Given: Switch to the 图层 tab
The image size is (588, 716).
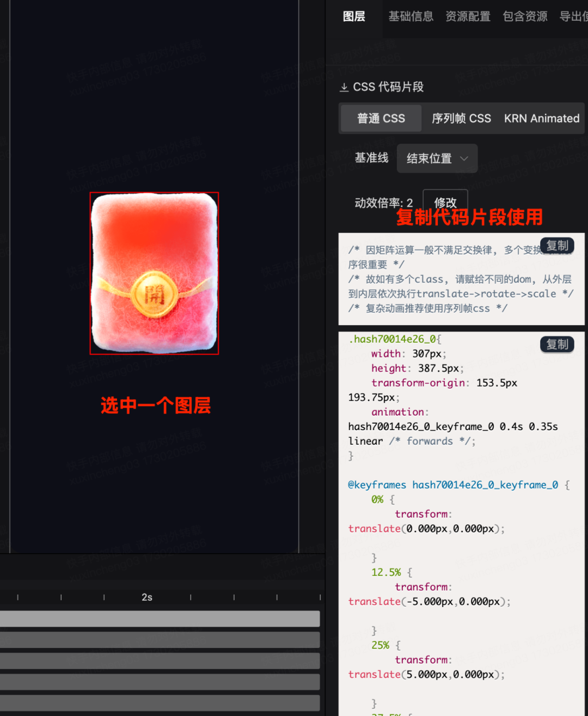Looking at the screenshot, I should (x=354, y=16).
